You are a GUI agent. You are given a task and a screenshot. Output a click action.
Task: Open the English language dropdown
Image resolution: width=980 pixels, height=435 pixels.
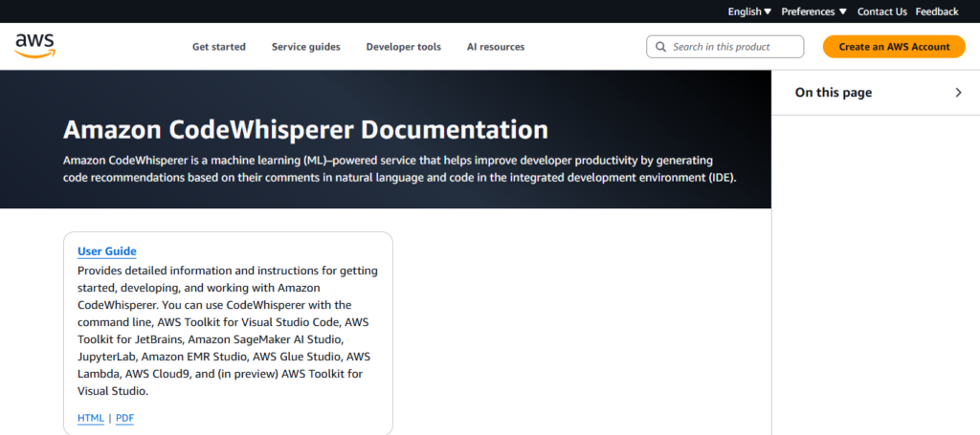pos(749,11)
